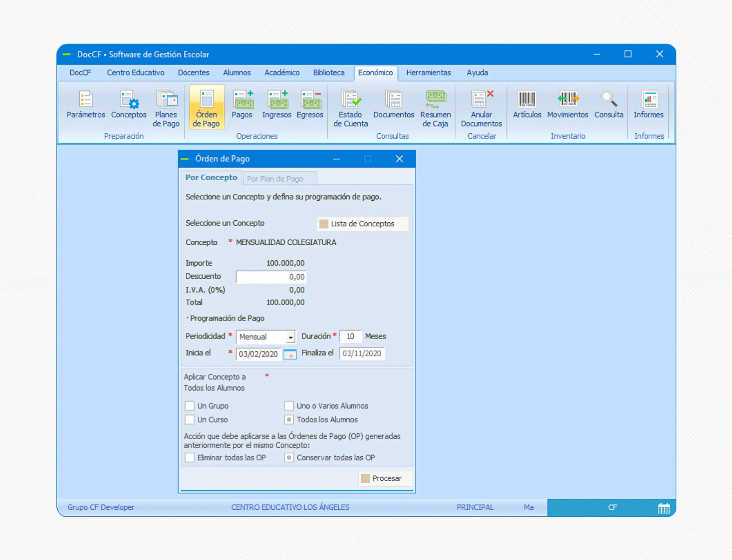Click the Lista de Conceptos button
Viewport: 732px width, 560px height.
362,224
